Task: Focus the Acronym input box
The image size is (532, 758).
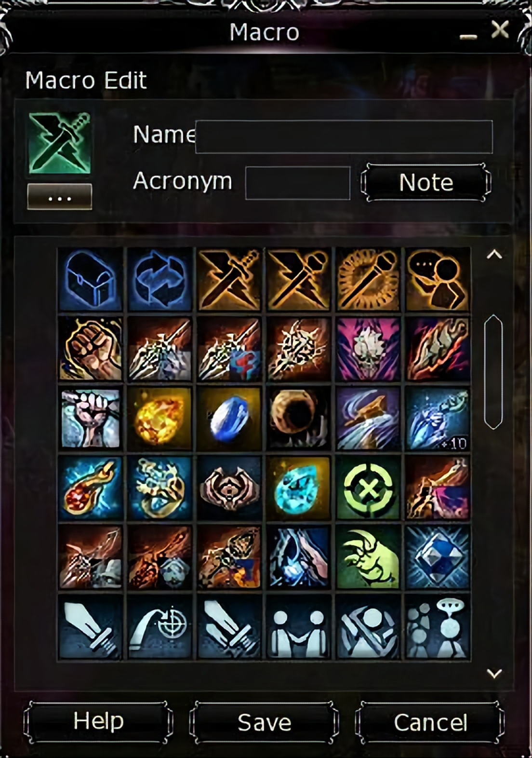Action: click(x=298, y=183)
